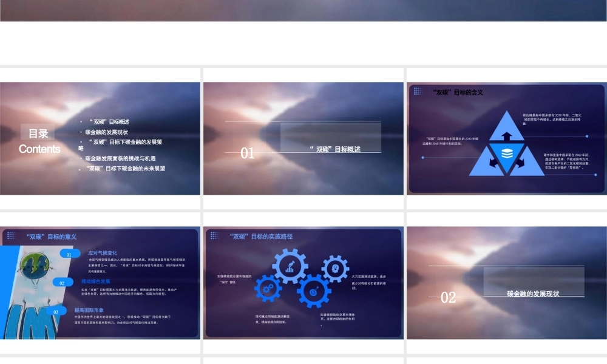Click the large 02 section number

pos(449,297)
